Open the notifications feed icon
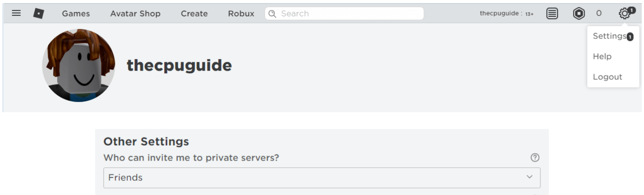This screenshot has width=644, height=195. tap(552, 14)
